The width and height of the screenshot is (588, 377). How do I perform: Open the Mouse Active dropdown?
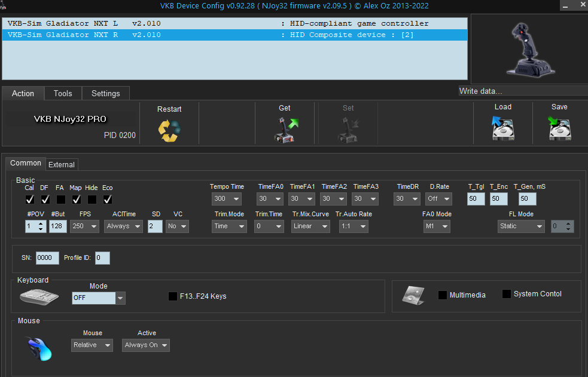[146, 345]
